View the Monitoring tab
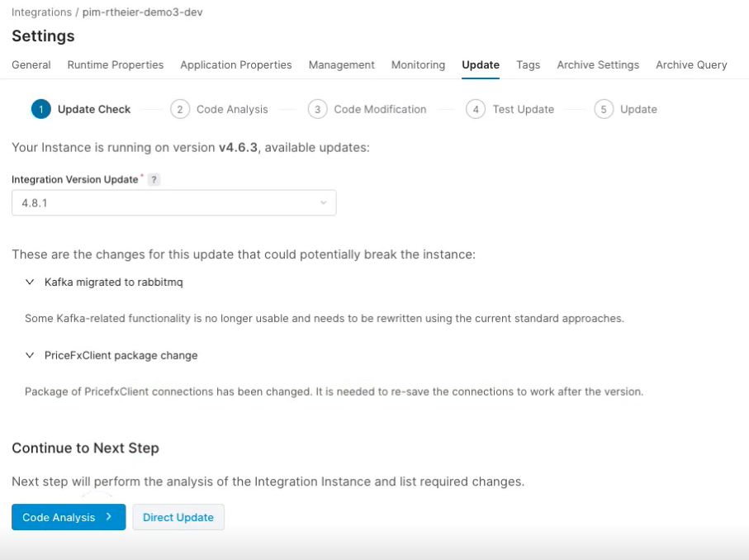 pos(418,65)
